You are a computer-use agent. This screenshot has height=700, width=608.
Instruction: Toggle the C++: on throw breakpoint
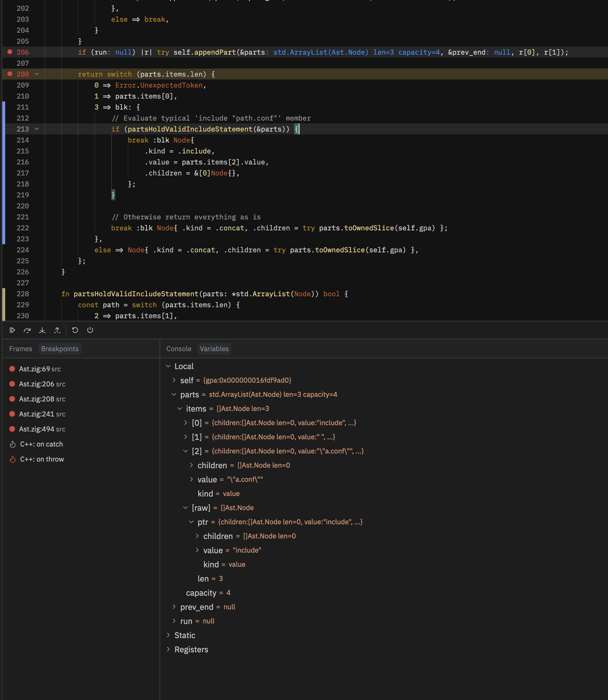[x=12, y=459]
